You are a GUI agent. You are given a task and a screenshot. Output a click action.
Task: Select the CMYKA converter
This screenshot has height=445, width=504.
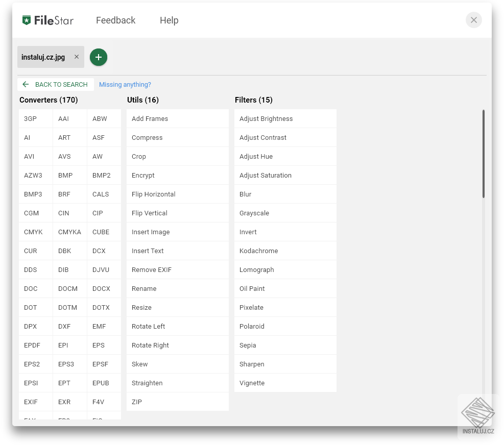pos(70,232)
